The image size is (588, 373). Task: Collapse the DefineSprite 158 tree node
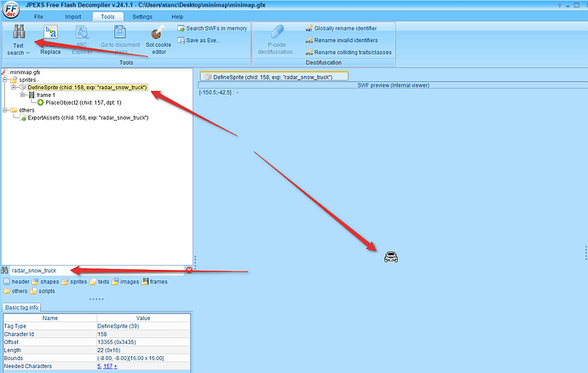click(14, 88)
